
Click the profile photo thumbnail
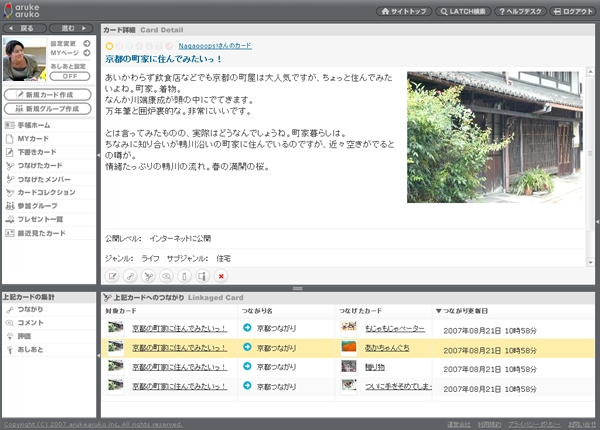point(24,59)
